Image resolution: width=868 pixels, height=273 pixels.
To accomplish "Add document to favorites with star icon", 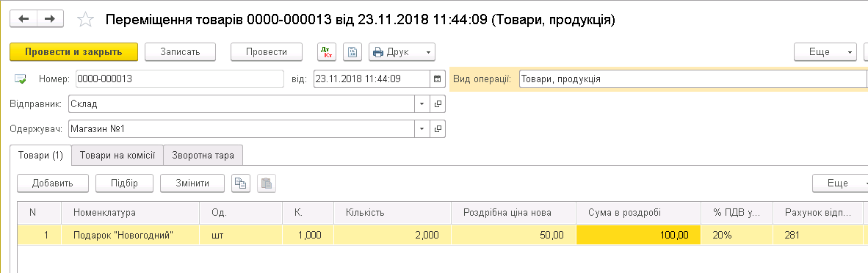I will coord(86,20).
